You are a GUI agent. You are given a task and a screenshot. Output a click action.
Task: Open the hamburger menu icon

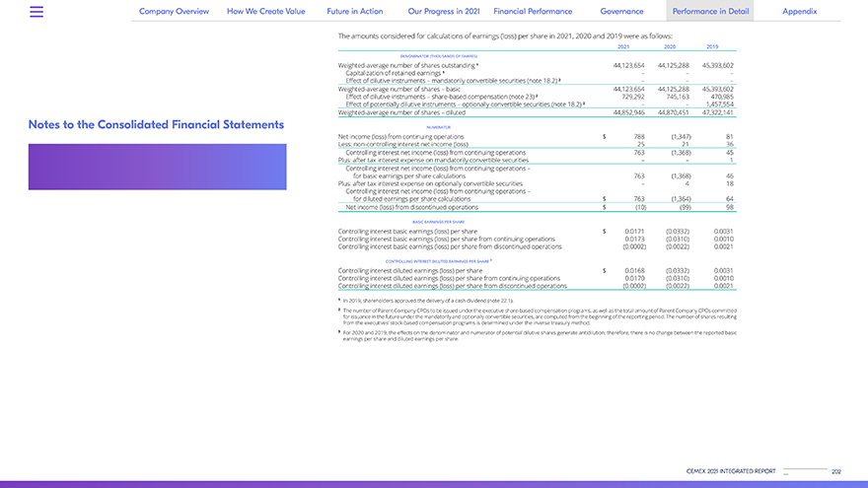(36, 12)
